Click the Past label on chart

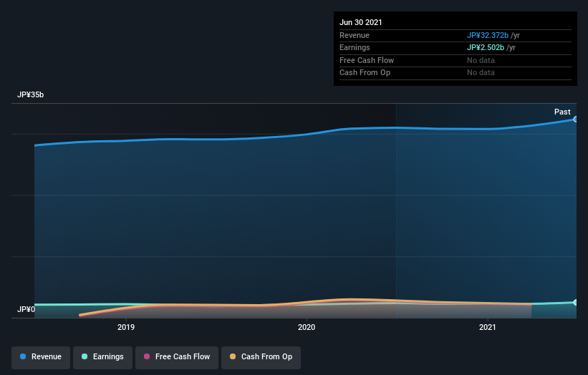tap(562, 112)
